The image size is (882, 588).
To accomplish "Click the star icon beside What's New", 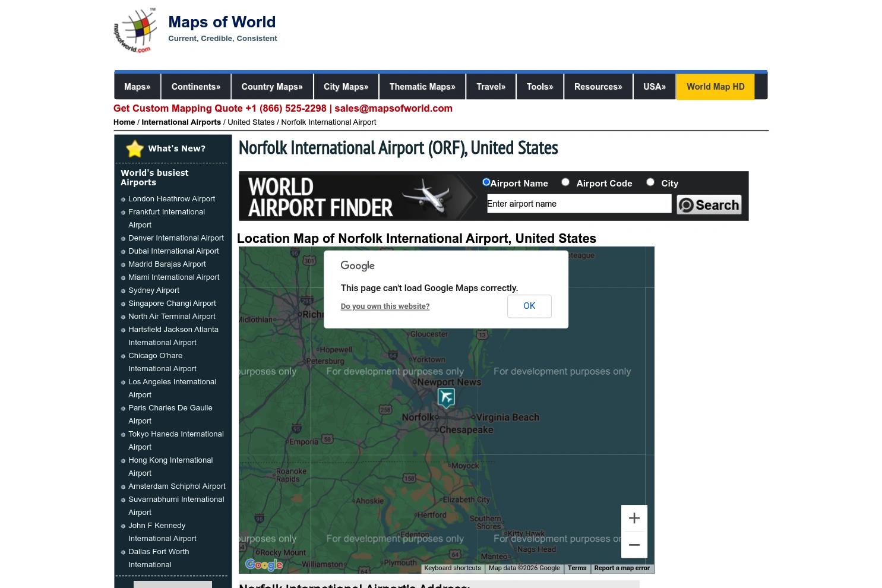I will [135, 148].
